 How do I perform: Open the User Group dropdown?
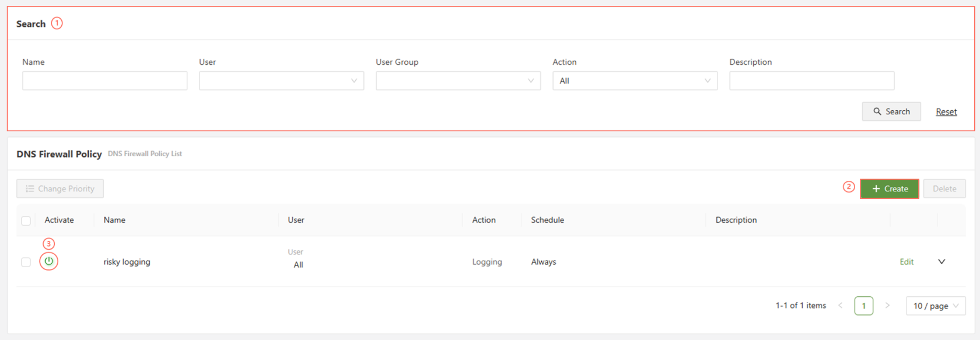458,81
